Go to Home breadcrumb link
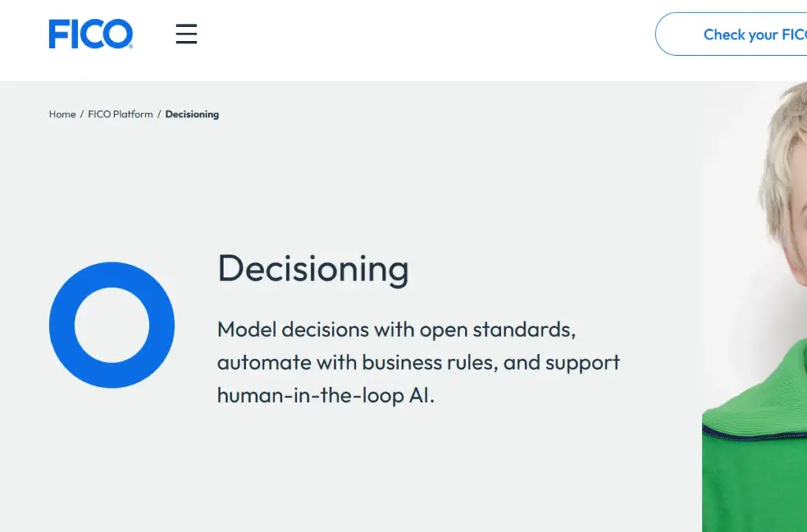The width and height of the screenshot is (807, 532). coord(62,114)
